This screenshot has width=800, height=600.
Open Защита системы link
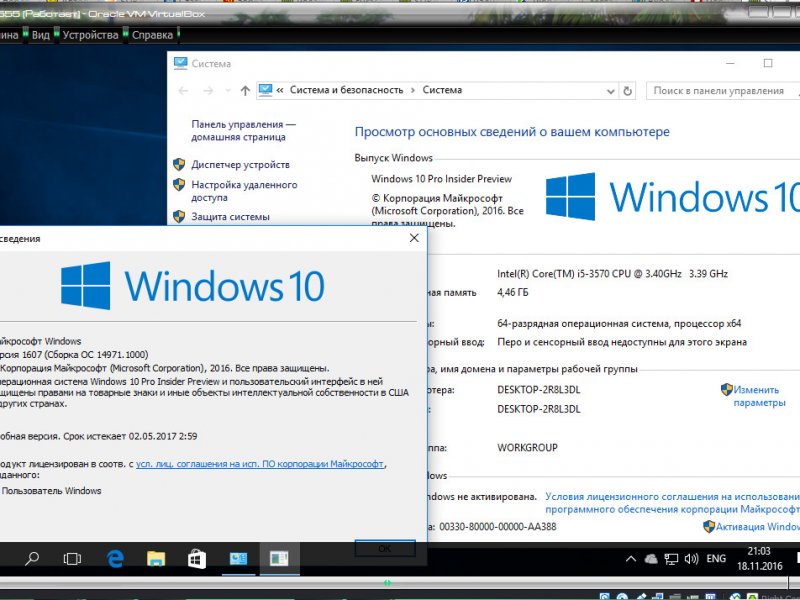(230, 217)
